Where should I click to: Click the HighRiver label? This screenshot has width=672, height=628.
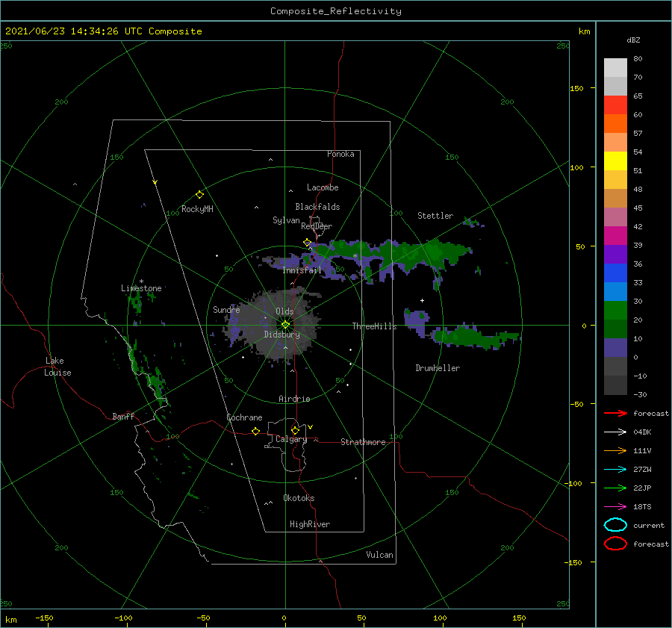[x=310, y=524]
